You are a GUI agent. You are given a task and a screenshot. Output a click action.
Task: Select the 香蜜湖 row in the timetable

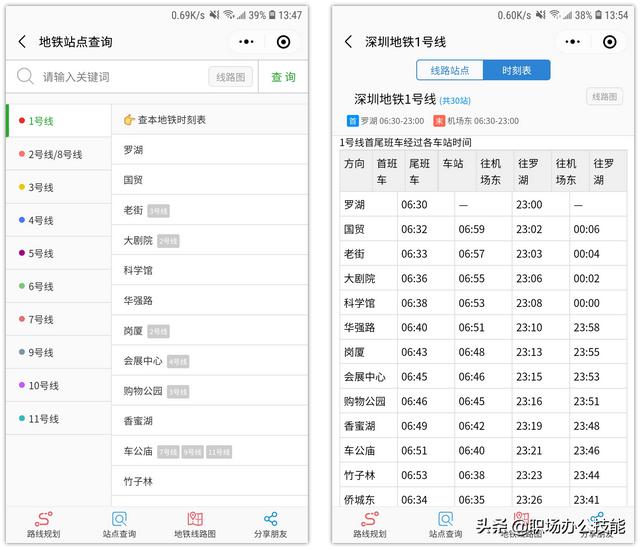(483, 426)
